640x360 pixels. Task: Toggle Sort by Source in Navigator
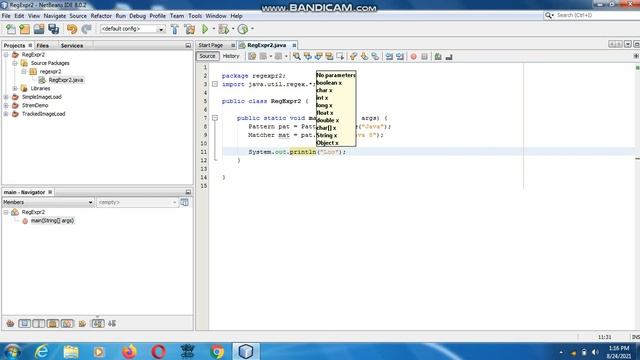112,324
